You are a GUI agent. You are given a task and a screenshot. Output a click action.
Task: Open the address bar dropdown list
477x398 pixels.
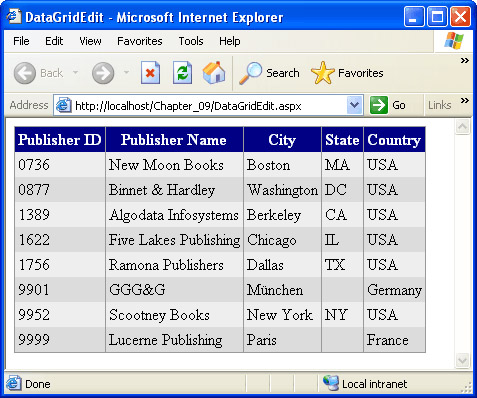point(354,105)
